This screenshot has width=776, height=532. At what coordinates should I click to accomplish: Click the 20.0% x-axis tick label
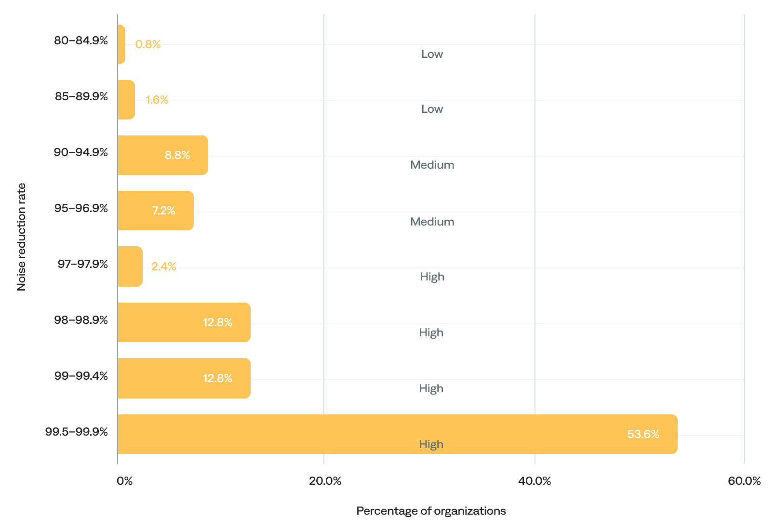click(325, 481)
